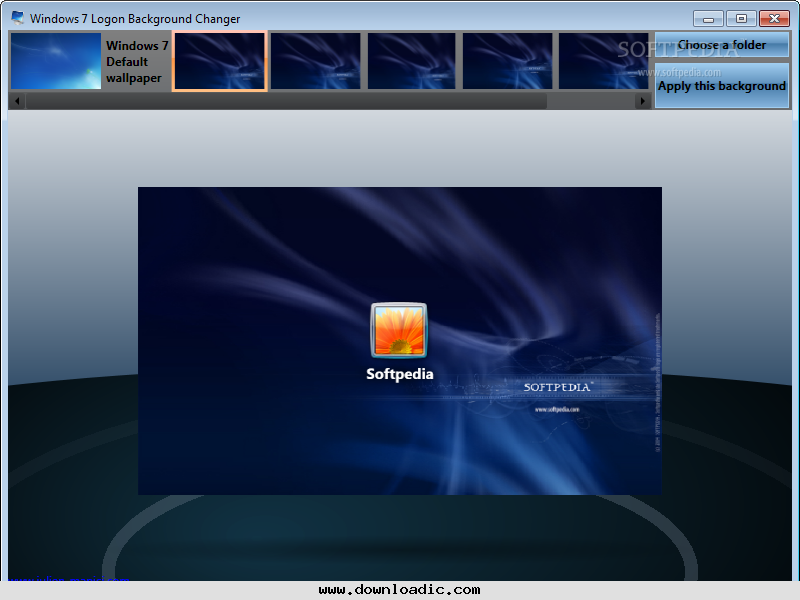The width and height of the screenshot is (800, 600).
Task: Click the Softpedia logo inside the logon preview
Action: tap(560, 384)
